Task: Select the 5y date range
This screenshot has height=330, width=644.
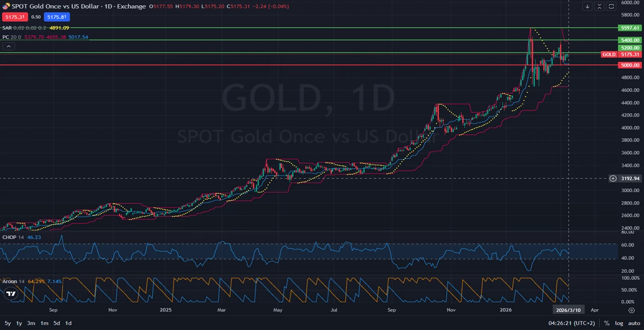Action: coord(7,323)
